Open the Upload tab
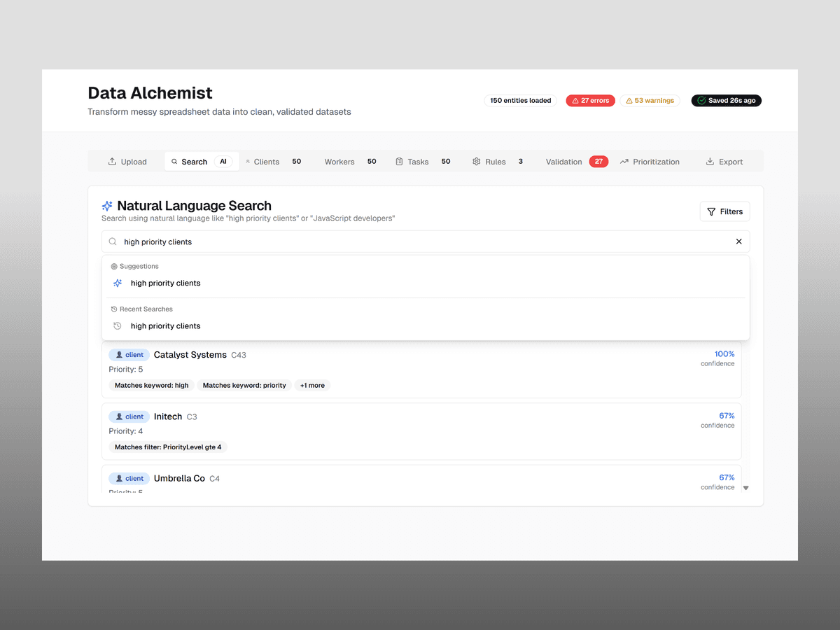This screenshot has height=630, width=840. tap(127, 162)
